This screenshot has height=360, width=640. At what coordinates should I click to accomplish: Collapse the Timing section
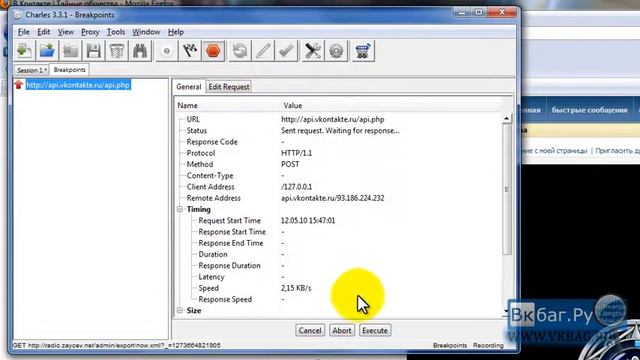coord(180,209)
